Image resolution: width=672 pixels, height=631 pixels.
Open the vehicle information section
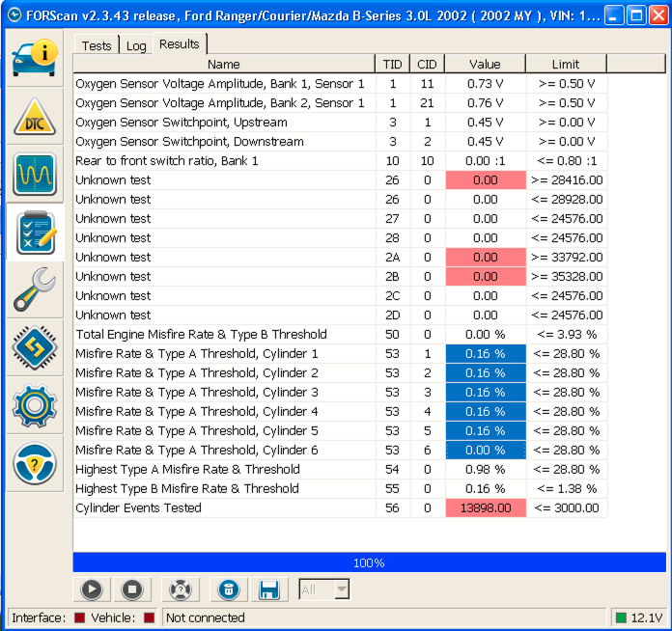click(35, 58)
